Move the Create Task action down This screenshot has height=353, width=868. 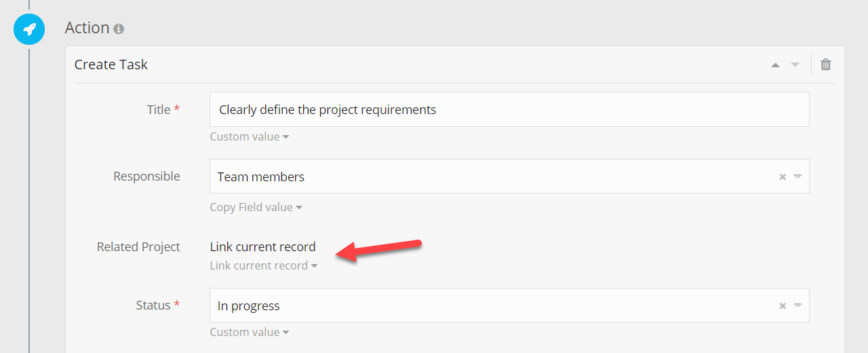795,65
